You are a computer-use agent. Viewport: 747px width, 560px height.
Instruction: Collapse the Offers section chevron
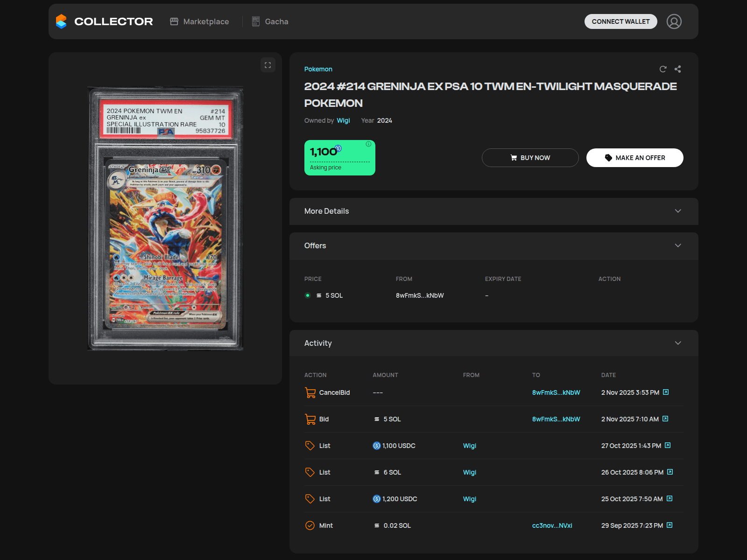pos(678,245)
